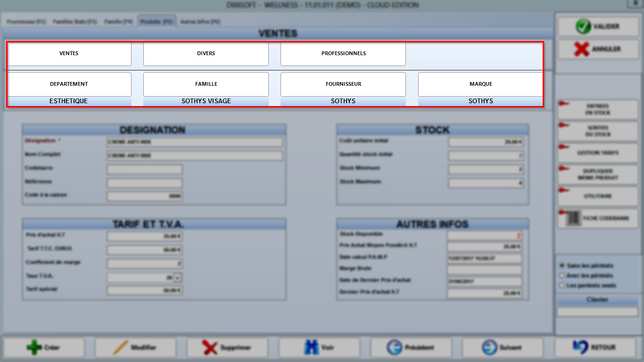Image resolution: width=644 pixels, height=362 pixels.
Task: Choose the PROFESSIONNELS category button
Action: click(343, 54)
